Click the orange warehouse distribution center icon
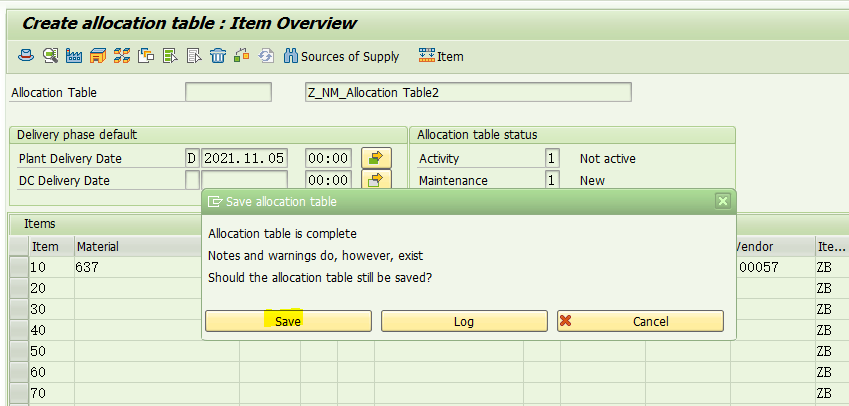The height and width of the screenshot is (406, 849). [97, 56]
